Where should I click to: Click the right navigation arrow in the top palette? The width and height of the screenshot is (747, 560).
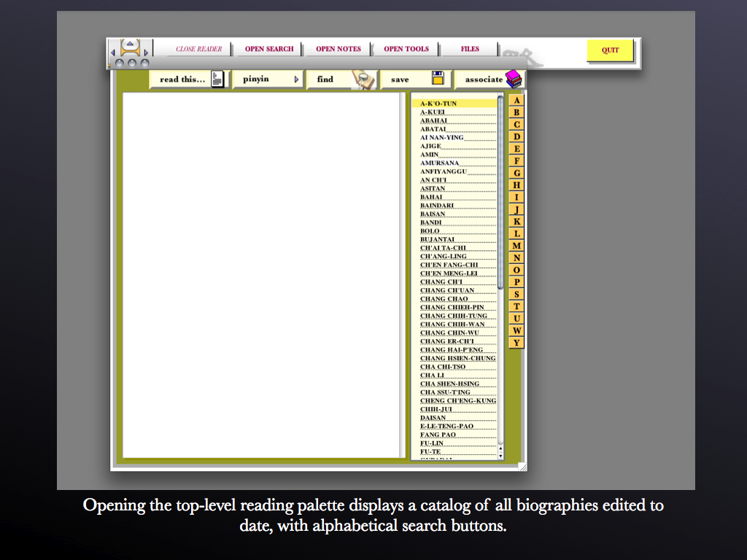(146, 52)
